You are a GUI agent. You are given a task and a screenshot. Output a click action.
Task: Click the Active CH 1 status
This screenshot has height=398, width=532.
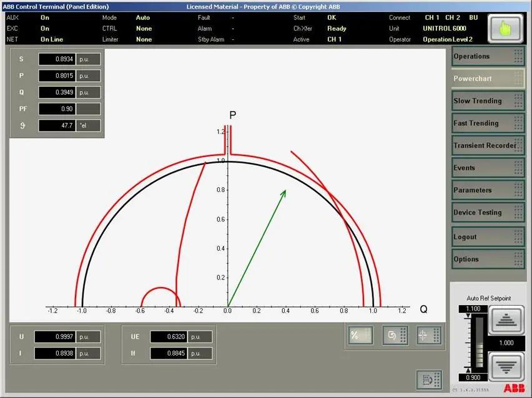pos(334,39)
